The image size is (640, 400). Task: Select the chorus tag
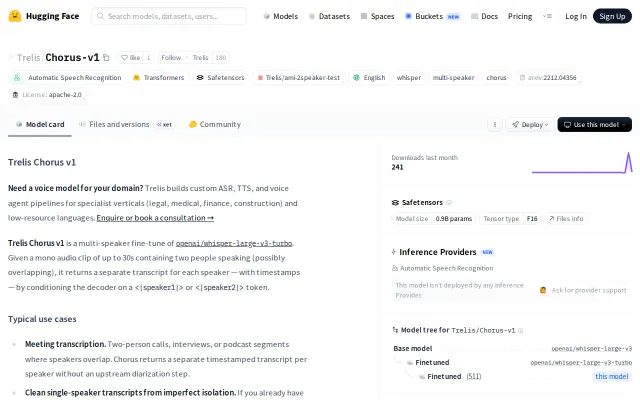coord(496,78)
